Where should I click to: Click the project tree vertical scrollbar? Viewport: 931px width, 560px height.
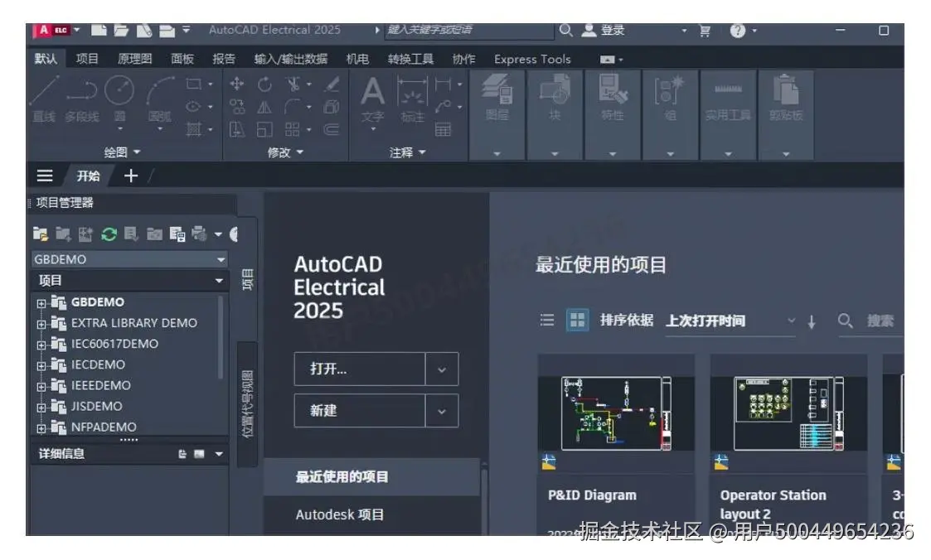221,336
